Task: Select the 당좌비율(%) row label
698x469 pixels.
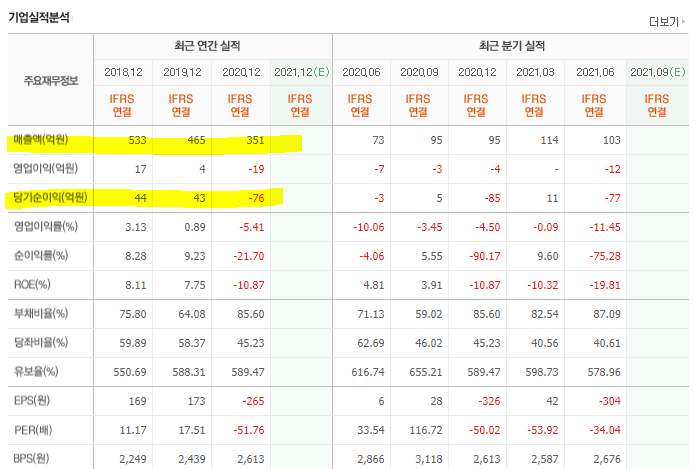Action: coord(41,342)
